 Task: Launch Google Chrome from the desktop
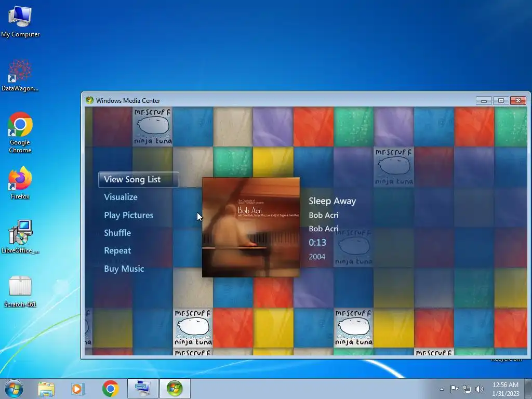[x=20, y=132]
